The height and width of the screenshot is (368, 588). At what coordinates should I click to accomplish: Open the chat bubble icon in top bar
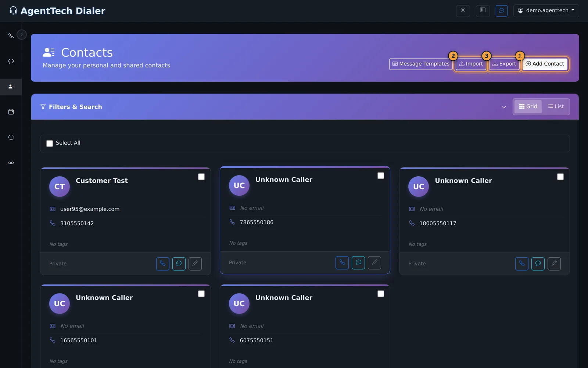(502, 10)
